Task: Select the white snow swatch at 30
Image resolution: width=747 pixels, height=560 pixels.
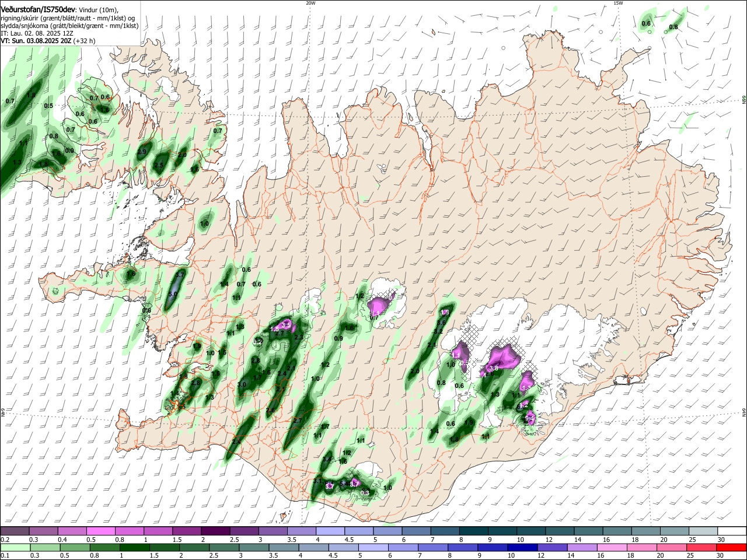Action: pyautogui.click(x=732, y=531)
